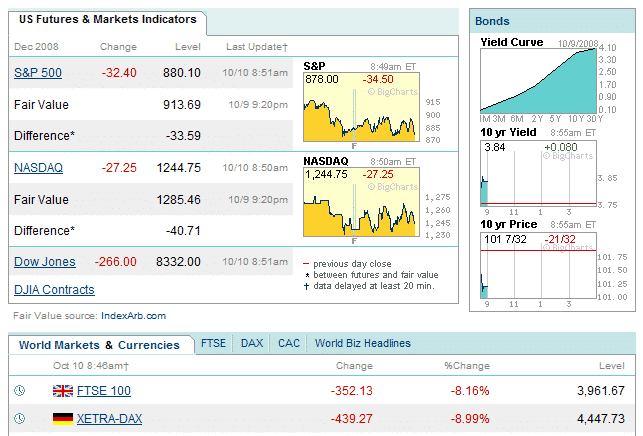
Task: Visit the IndexArb.com source link
Action: coord(133,316)
